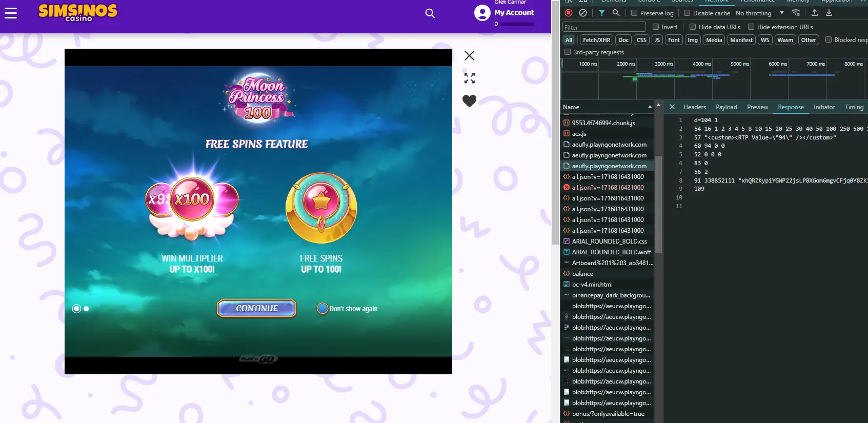This screenshot has height=423, width=868.
Task: Filter requests by JS type
Action: coord(657,40)
